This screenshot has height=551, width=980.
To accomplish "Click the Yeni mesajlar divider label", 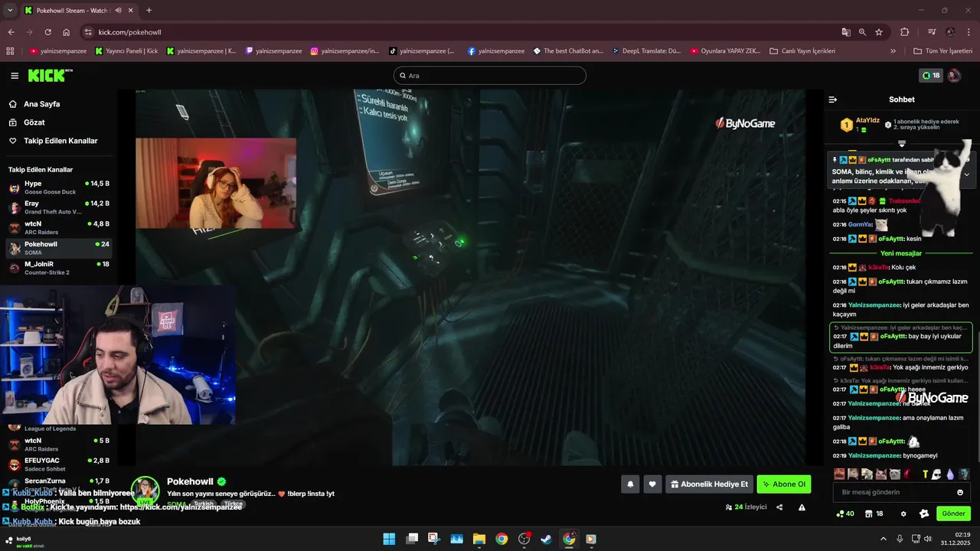I will click(901, 253).
